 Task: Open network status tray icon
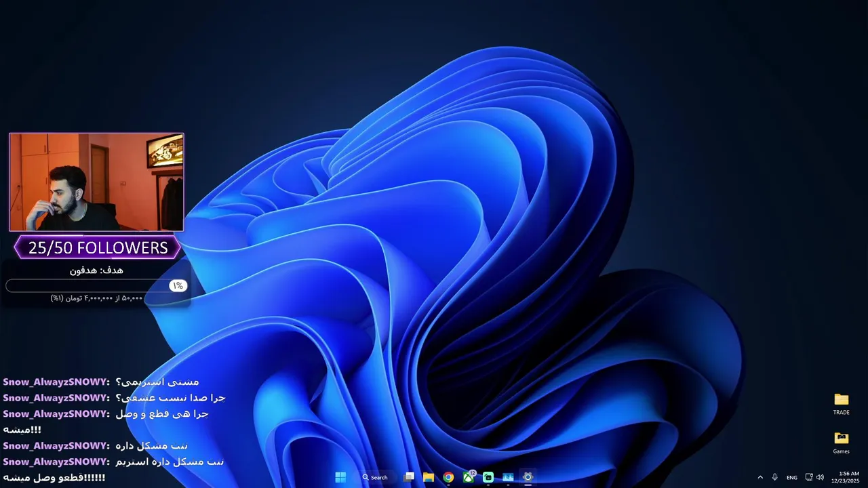point(809,477)
